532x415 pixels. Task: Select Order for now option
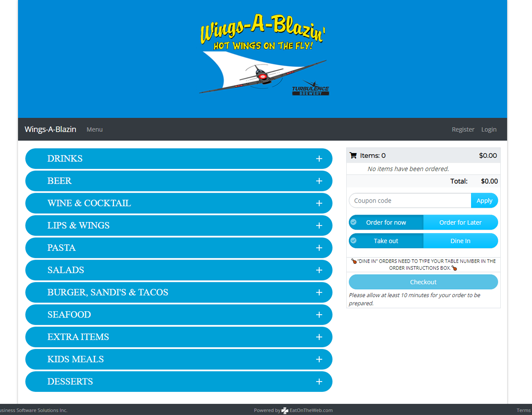[x=386, y=222]
